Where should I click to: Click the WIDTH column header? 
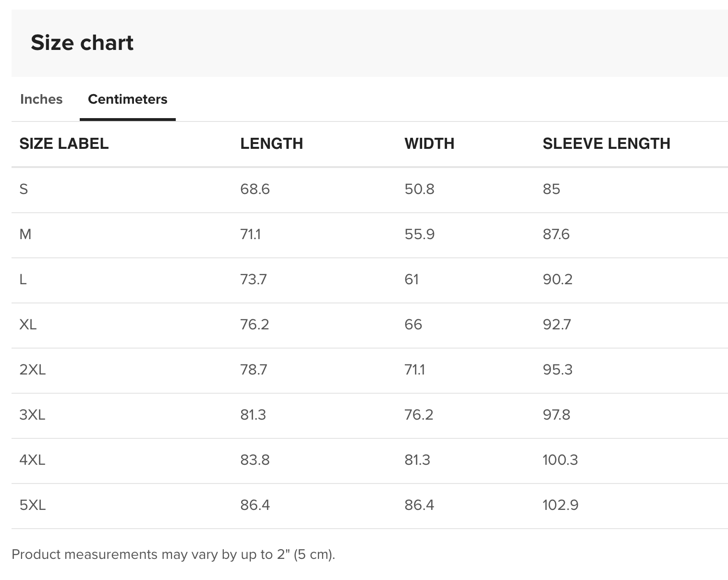point(429,144)
